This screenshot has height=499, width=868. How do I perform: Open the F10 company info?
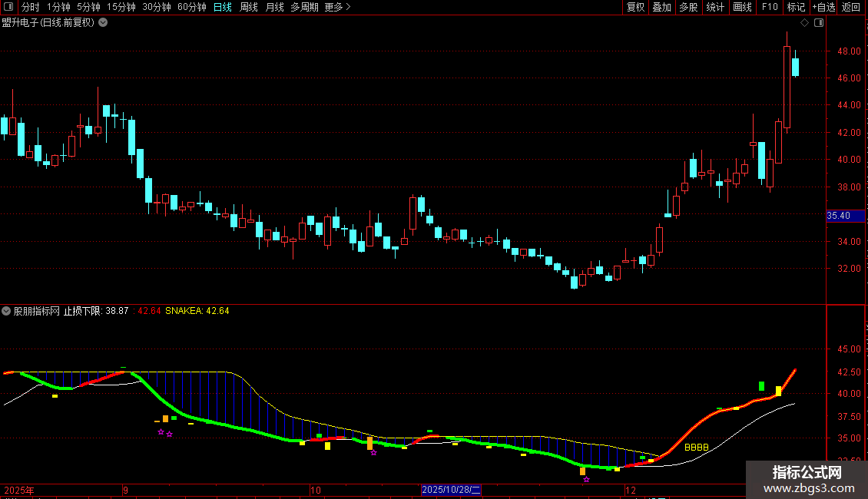pyautogui.click(x=770, y=7)
